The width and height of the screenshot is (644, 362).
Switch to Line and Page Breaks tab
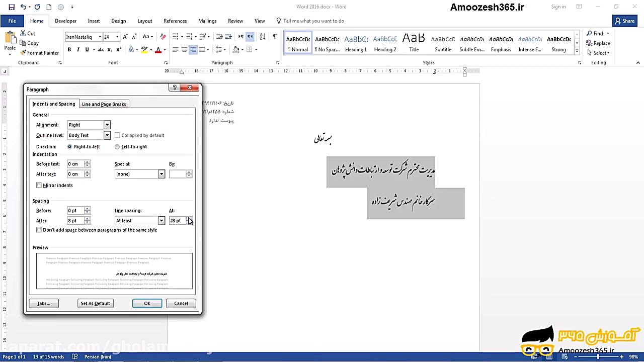(104, 104)
